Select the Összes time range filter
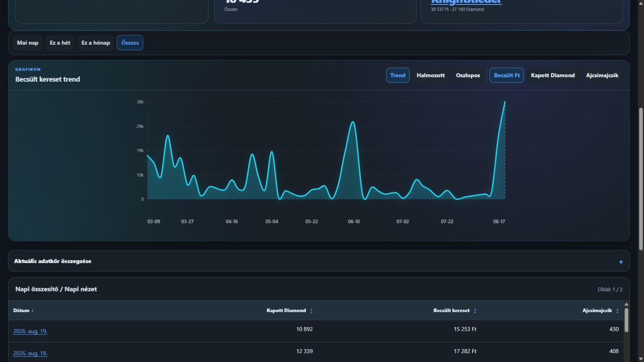The height and width of the screenshot is (362, 644). [130, 43]
